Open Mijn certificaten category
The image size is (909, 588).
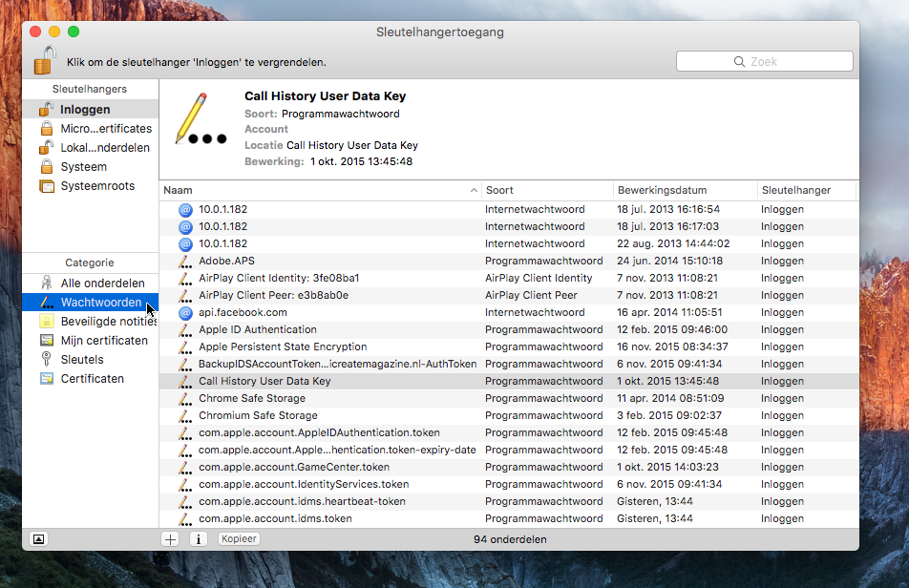coord(103,341)
